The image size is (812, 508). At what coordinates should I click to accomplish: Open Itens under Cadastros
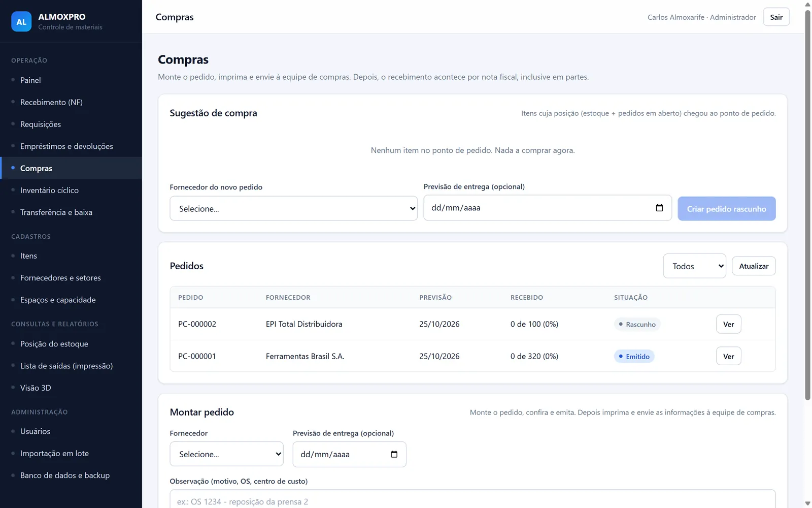click(x=71, y=256)
